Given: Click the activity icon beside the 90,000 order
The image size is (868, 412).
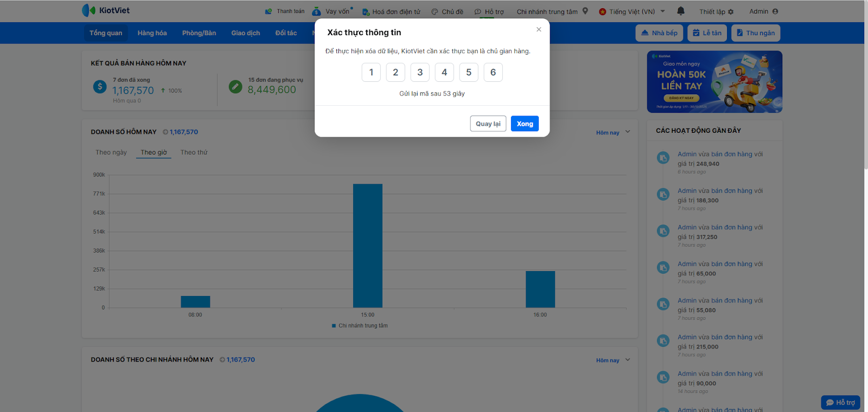Looking at the screenshot, I should [x=663, y=377].
